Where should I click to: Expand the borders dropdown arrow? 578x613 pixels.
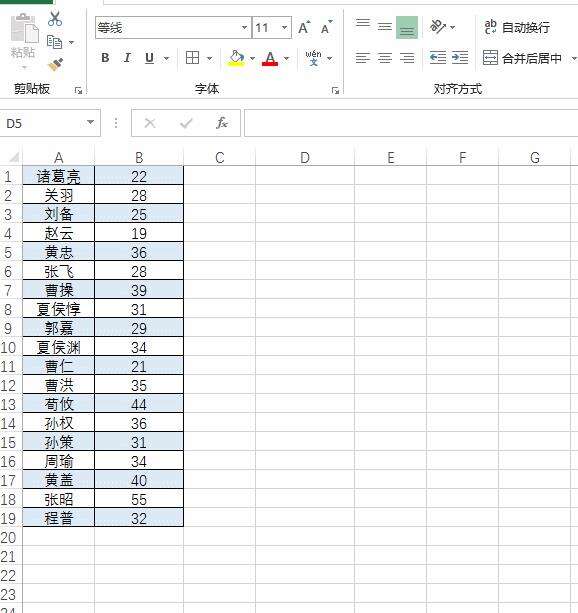(x=210, y=59)
